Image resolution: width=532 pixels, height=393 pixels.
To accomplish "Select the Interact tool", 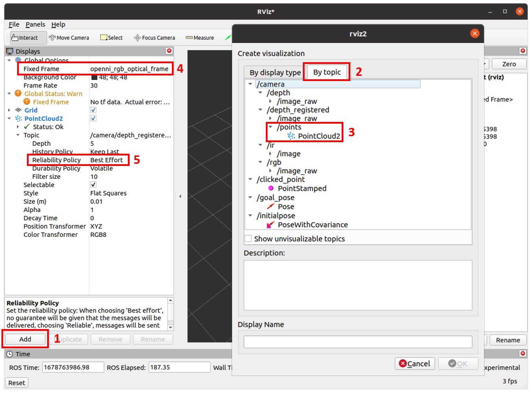I will 28,38.
